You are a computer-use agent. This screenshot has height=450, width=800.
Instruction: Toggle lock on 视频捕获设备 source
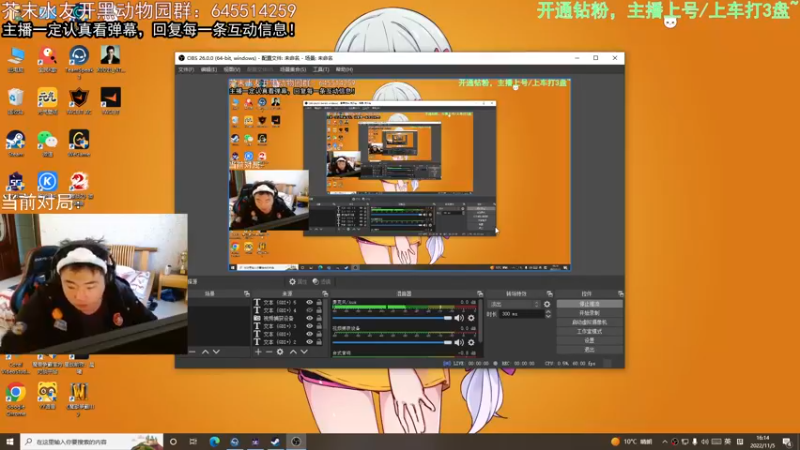coord(319,318)
